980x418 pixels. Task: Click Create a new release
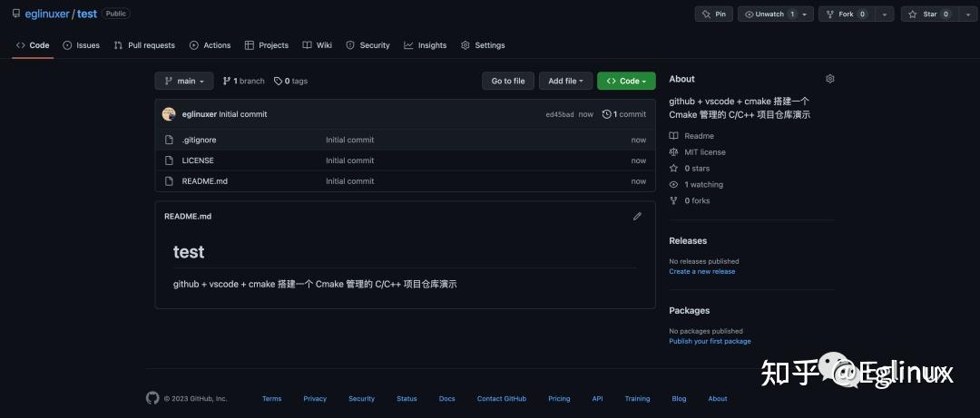coord(701,271)
